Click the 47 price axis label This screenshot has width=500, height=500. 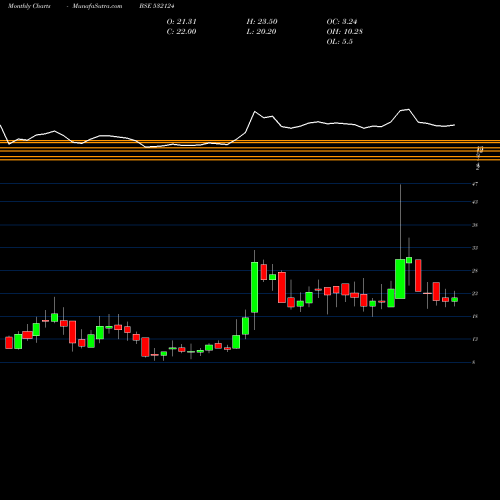[475, 184]
